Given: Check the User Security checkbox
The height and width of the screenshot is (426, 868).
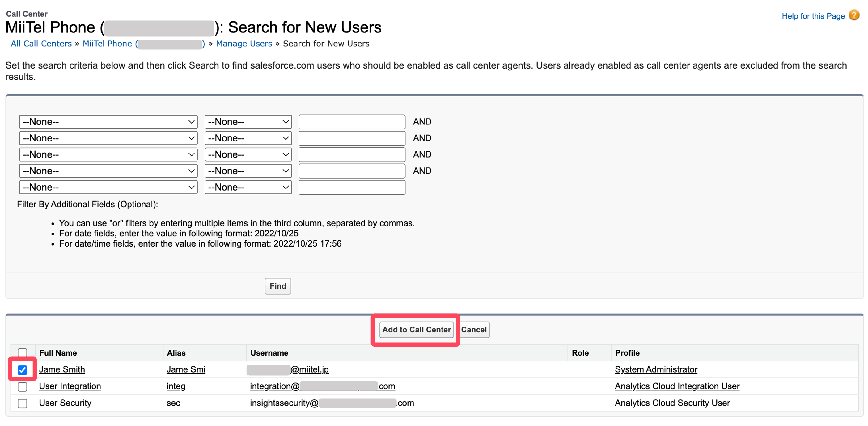Looking at the screenshot, I should 23,403.
